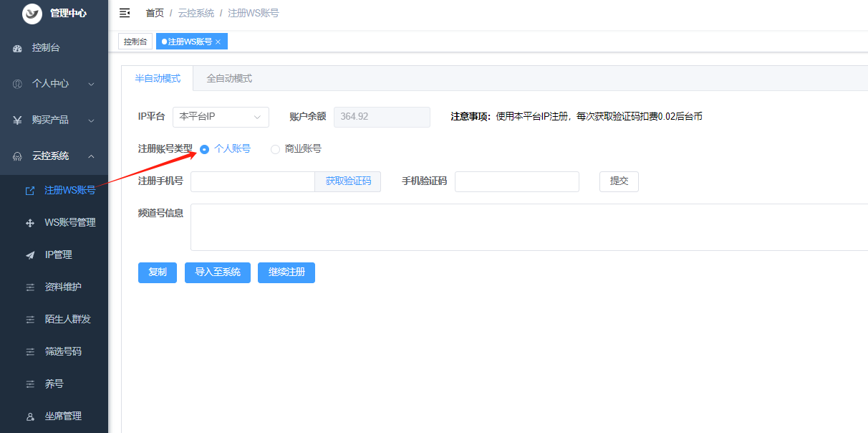Select the 个人账号 radio button
Screen dimensions: 868x433
(205, 149)
